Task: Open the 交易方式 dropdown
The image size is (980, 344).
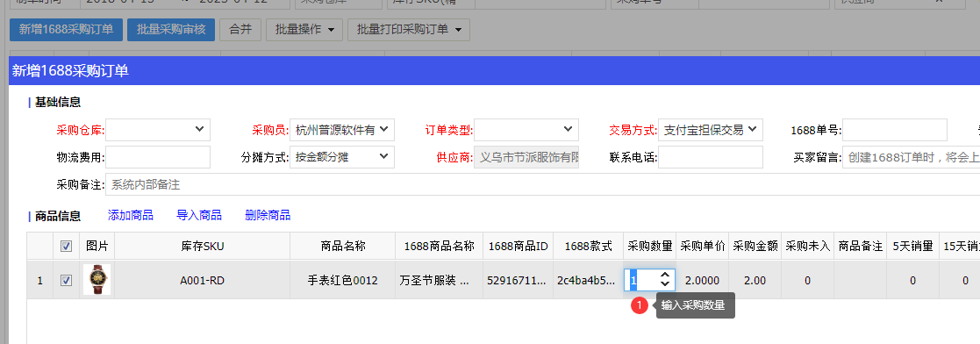Action: coord(711,130)
